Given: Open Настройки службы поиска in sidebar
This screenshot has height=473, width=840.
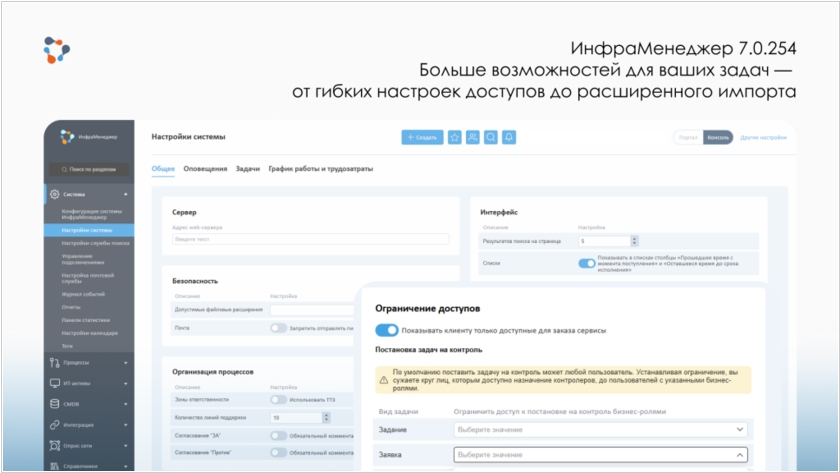Looking at the screenshot, I should [95, 243].
